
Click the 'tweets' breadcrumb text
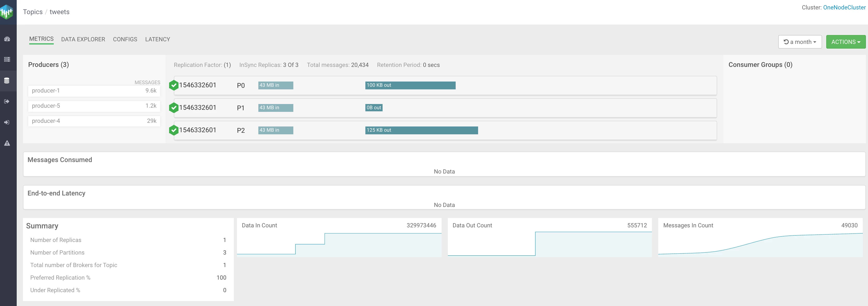tap(60, 12)
